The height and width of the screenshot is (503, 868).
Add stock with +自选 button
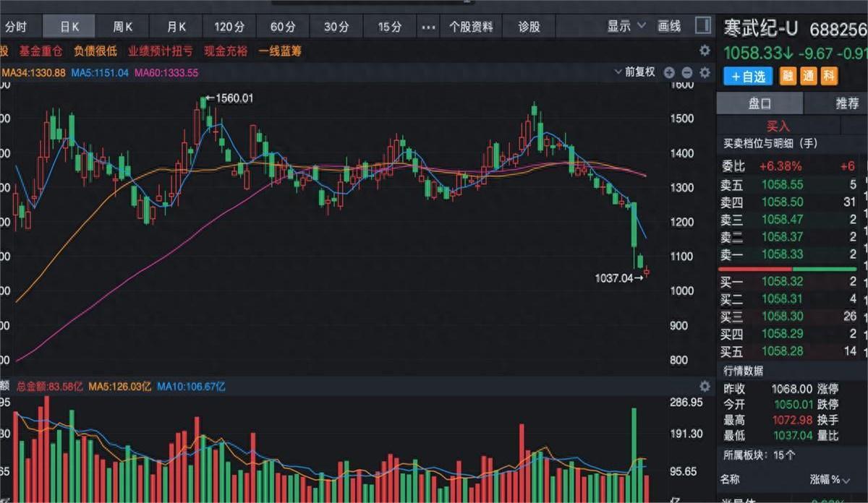pyautogui.click(x=748, y=76)
